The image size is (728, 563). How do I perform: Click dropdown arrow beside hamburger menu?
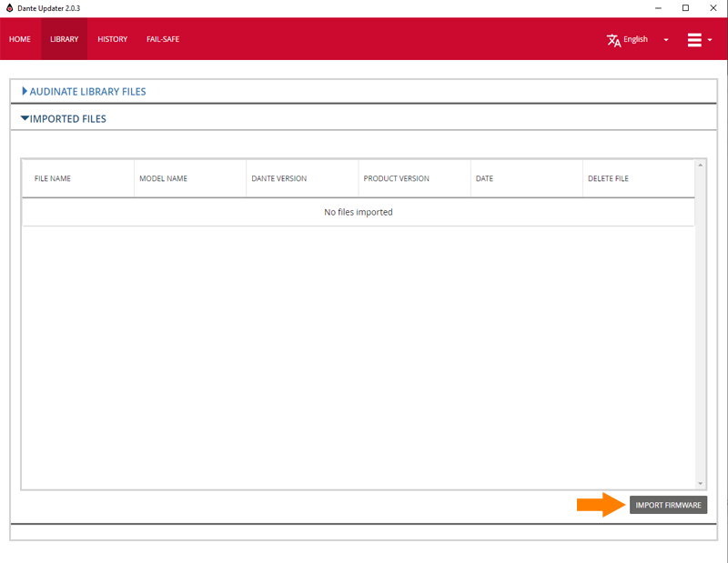tap(709, 40)
